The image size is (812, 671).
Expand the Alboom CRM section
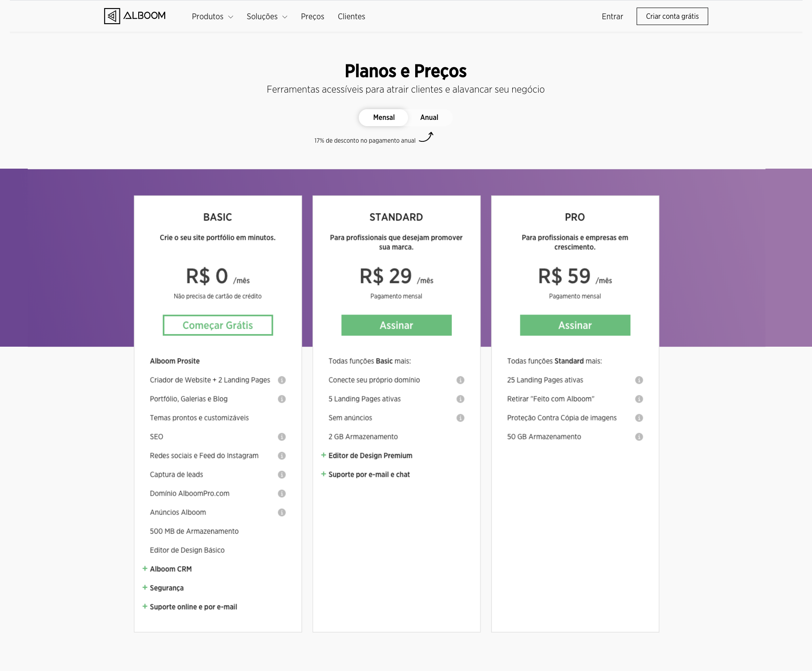[170, 569]
